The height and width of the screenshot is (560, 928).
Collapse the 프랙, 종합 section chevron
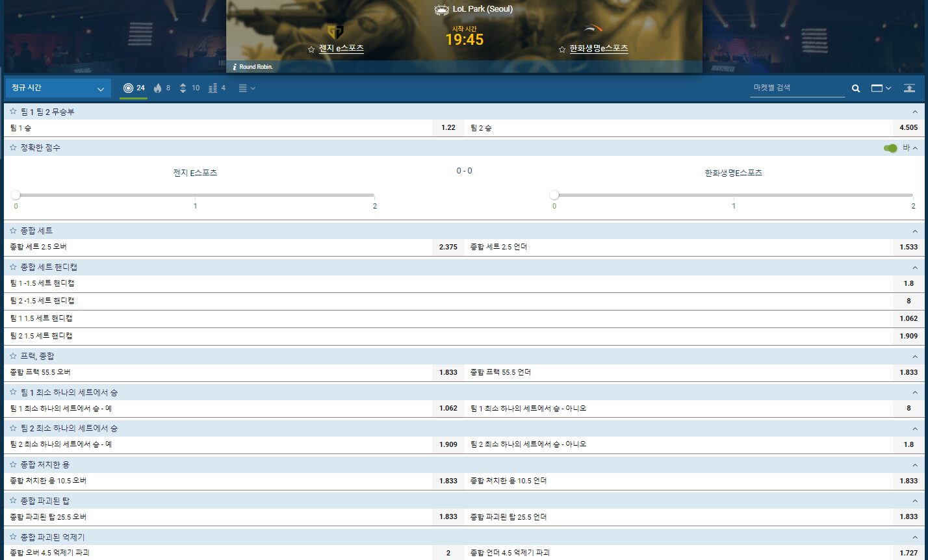(x=916, y=357)
